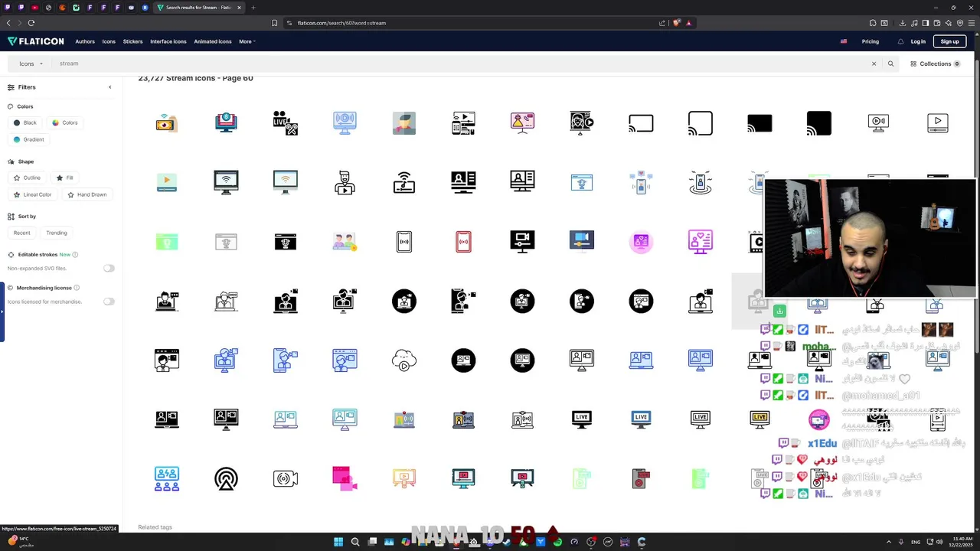
Task: Click the stream search input field
Action: (x=459, y=64)
